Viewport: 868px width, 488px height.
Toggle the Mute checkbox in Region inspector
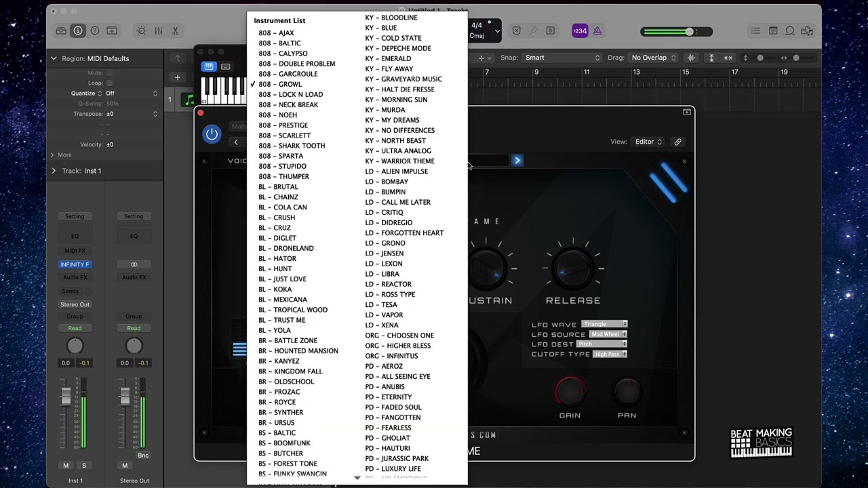[x=109, y=73]
